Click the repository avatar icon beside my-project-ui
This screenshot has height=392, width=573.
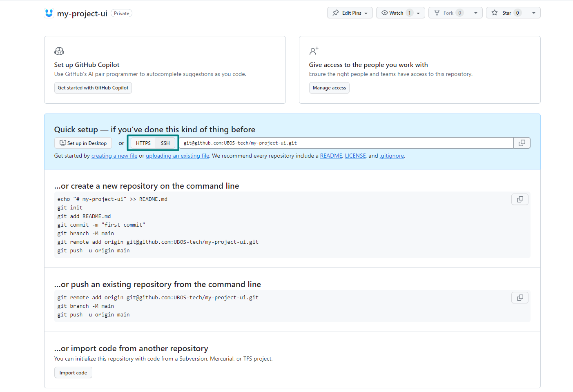tap(49, 13)
